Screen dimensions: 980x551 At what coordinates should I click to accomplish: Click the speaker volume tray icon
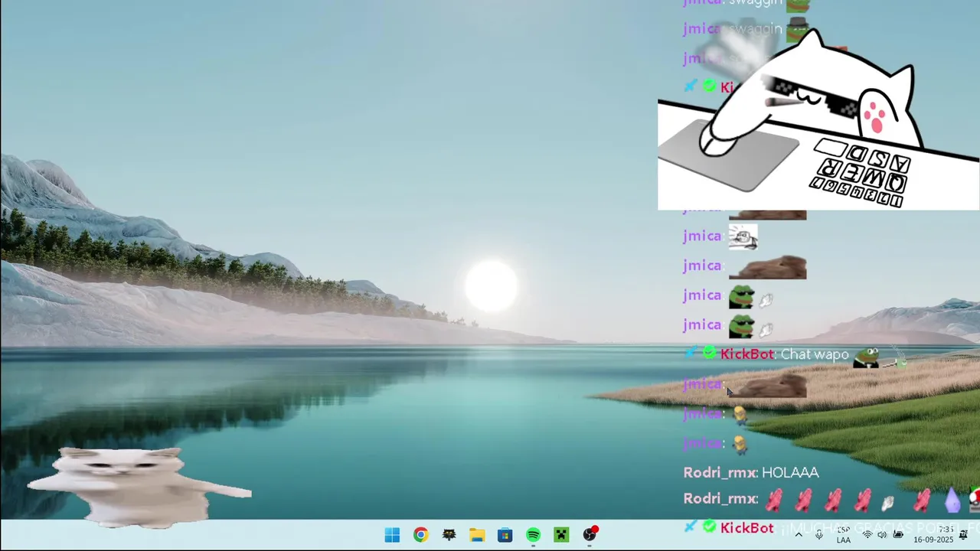[x=882, y=535]
